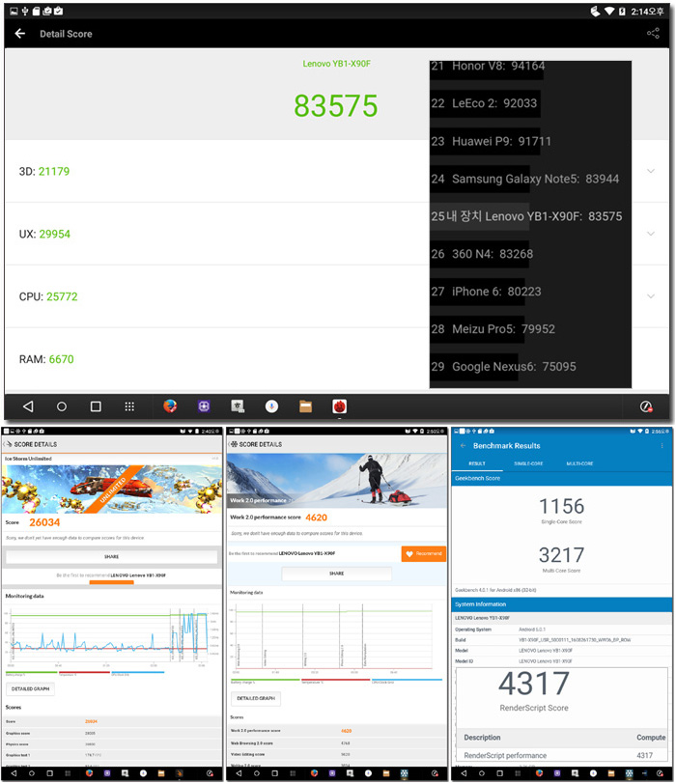Open Geekbench overflow menu dots
The height and width of the screenshot is (784, 676).
point(662,445)
